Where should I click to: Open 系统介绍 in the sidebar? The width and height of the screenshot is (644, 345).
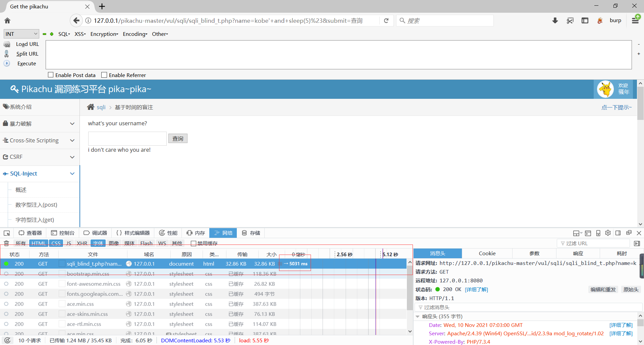(40, 107)
